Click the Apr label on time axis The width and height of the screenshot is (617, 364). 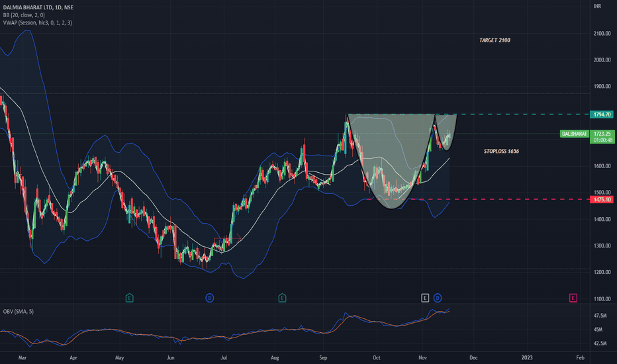click(73, 357)
